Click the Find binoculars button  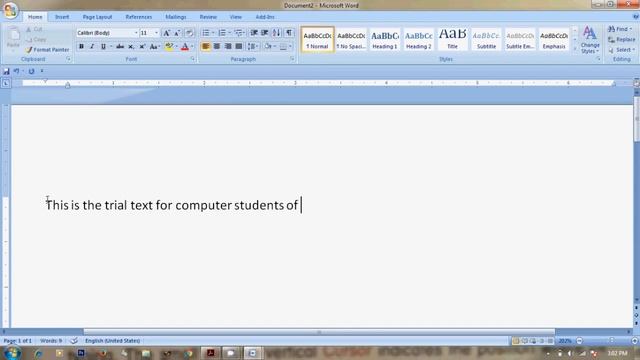(620, 29)
